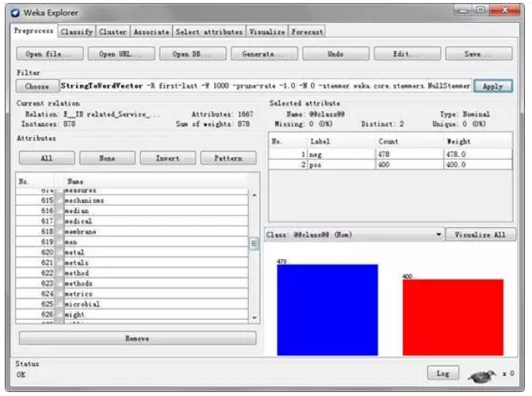This screenshot has width=532, height=396.
Task: Select the metrics attribute row
Action: (x=132, y=294)
